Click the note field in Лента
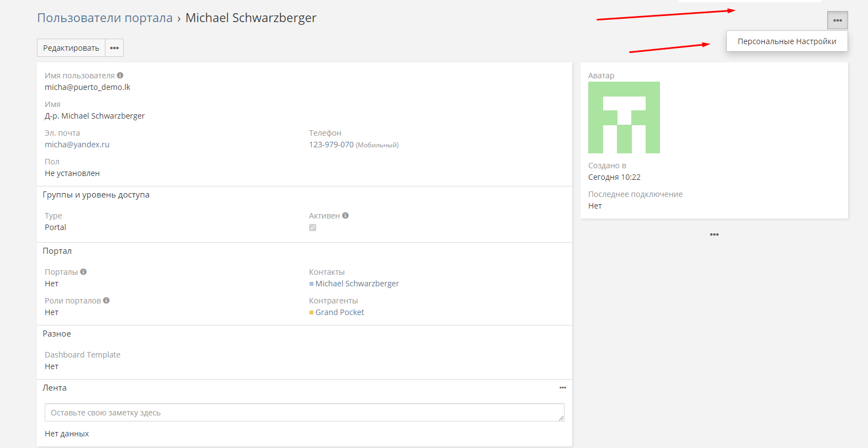This screenshot has height=448, width=868. pyautogui.click(x=304, y=413)
